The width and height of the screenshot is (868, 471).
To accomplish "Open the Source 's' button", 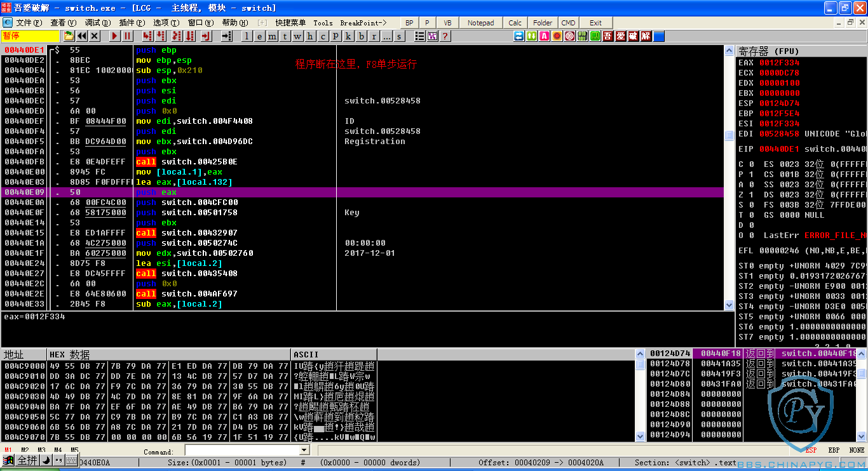I will tap(399, 36).
